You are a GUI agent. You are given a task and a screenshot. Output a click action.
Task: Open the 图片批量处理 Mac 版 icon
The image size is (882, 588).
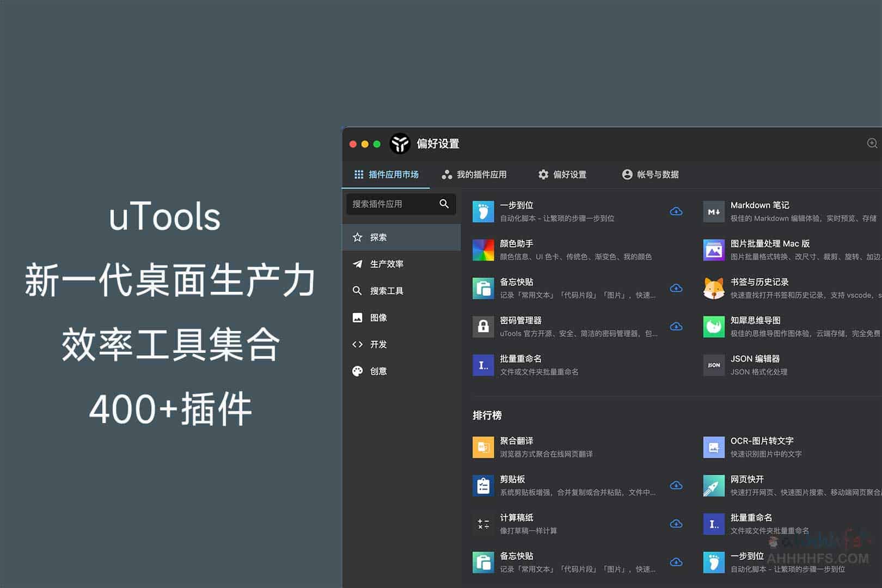(x=714, y=250)
